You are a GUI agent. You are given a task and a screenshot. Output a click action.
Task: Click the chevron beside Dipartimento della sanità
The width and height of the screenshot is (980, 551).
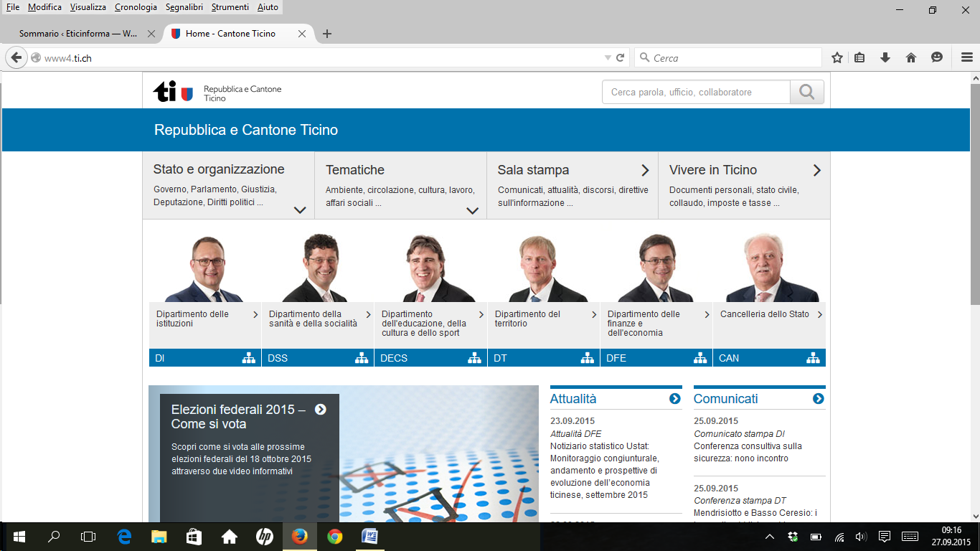(x=369, y=315)
